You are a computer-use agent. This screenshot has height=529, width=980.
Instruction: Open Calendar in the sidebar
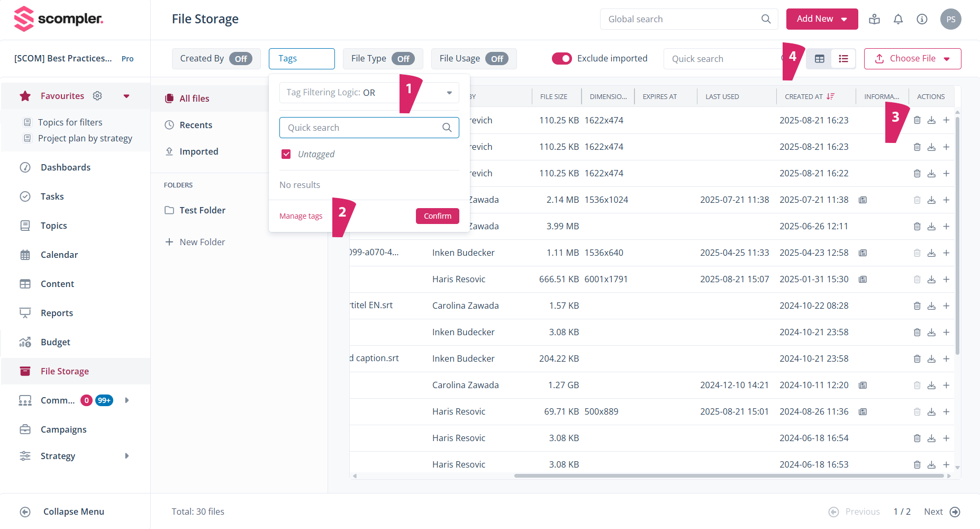(59, 255)
